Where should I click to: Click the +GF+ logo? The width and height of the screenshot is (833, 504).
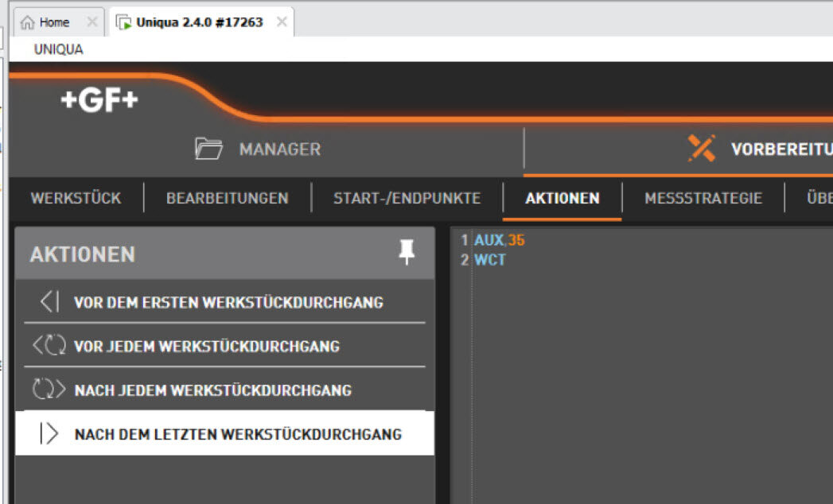(99, 101)
